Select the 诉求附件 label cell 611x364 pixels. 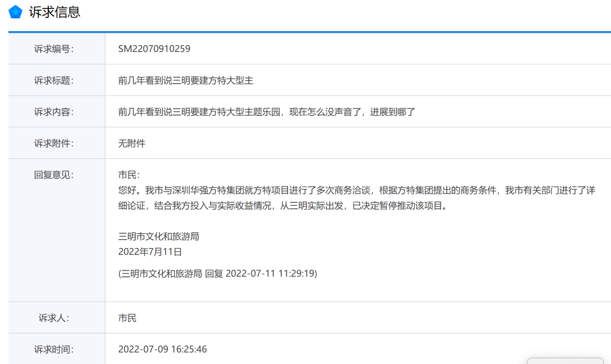[54, 144]
